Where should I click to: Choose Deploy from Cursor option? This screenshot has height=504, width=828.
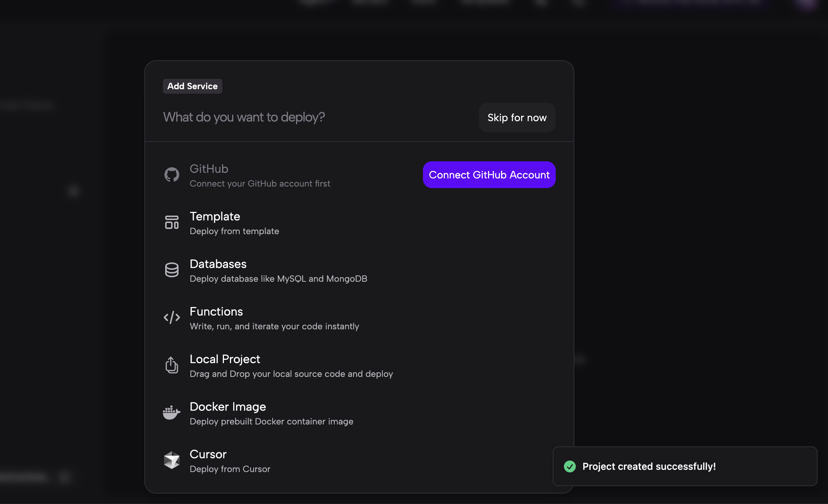[x=230, y=469]
